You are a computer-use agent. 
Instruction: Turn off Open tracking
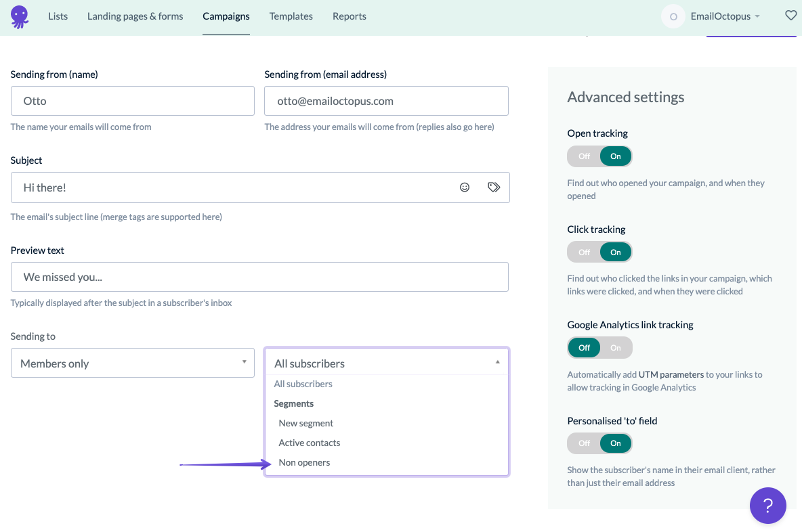pyautogui.click(x=583, y=156)
